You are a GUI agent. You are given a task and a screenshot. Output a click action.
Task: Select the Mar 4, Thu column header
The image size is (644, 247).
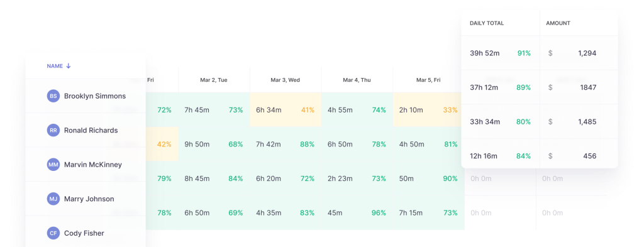tap(357, 80)
